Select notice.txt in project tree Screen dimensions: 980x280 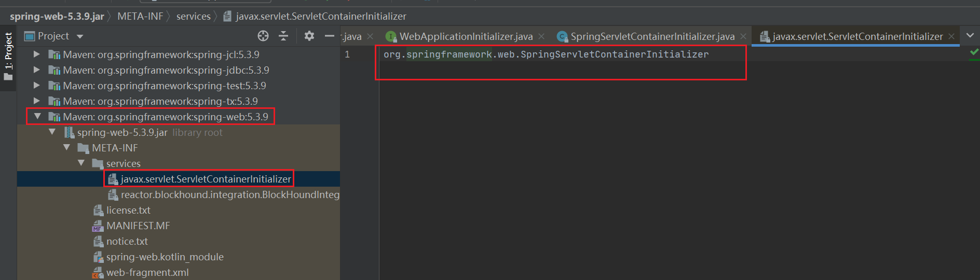(x=127, y=241)
